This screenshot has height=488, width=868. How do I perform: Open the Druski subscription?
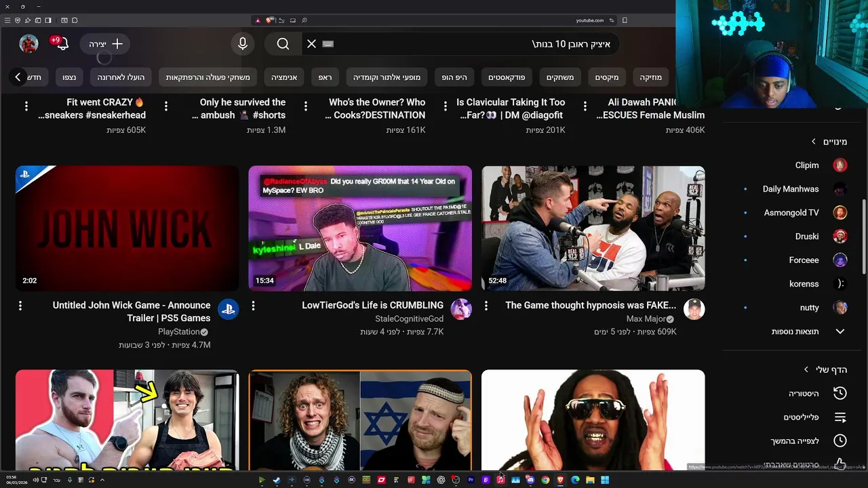click(x=807, y=237)
